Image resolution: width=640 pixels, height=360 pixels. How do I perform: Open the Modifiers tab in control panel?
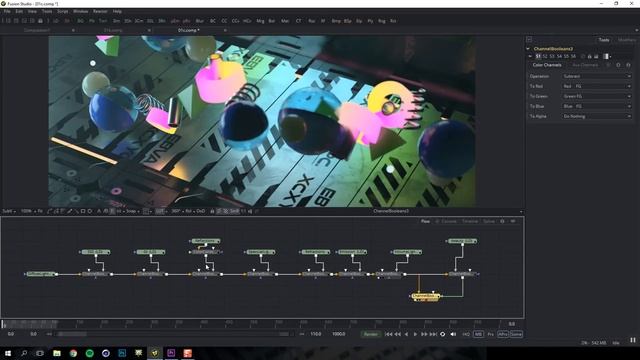click(x=626, y=40)
